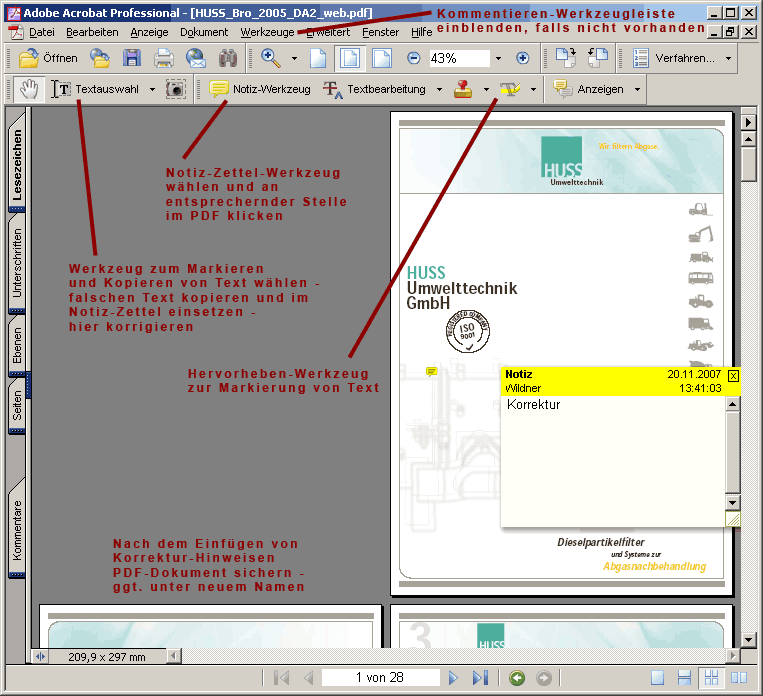Click the Search binoculars icon
Viewport: 763px width, 696px height.
[228, 58]
